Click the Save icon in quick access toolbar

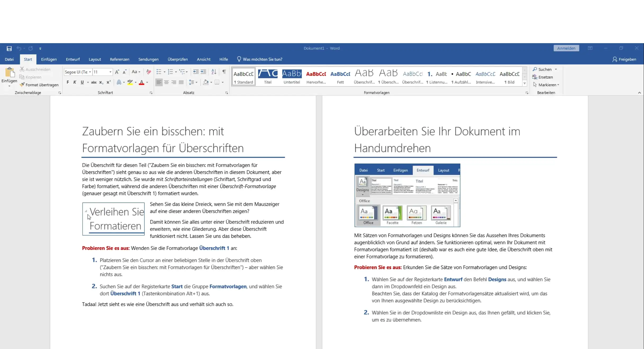[x=9, y=48]
